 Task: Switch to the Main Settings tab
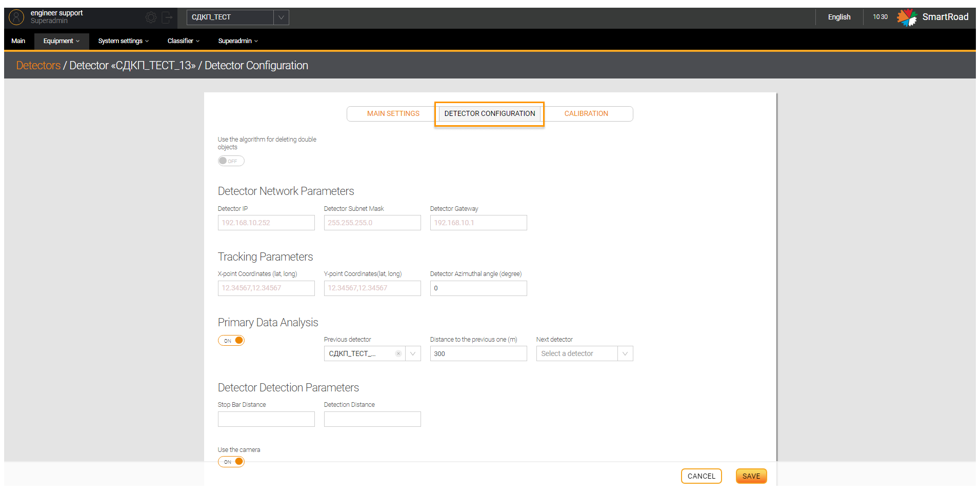pyautogui.click(x=393, y=113)
